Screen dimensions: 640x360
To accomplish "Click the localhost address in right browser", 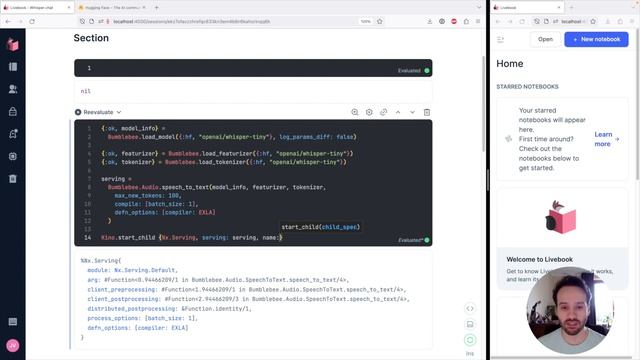I will [x=570, y=21].
